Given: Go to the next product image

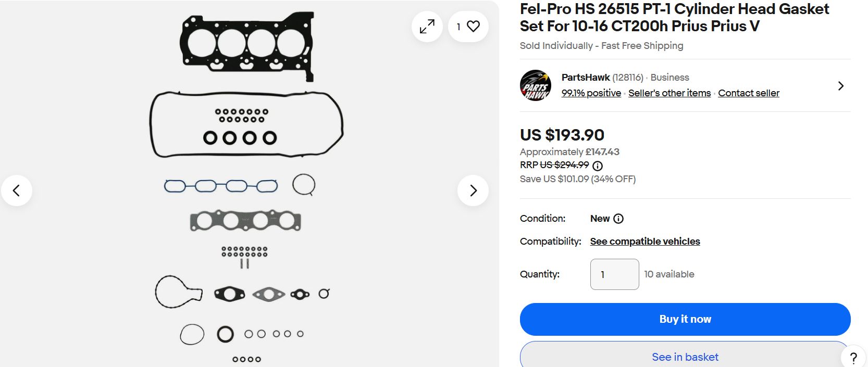Looking at the screenshot, I should coord(473,191).
